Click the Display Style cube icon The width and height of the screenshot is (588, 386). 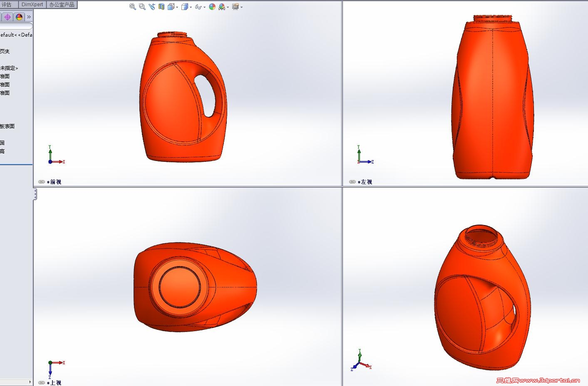click(x=185, y=7)
